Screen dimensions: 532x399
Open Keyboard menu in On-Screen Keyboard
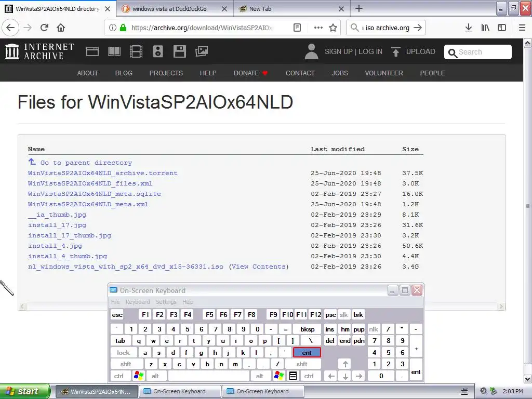137,302
